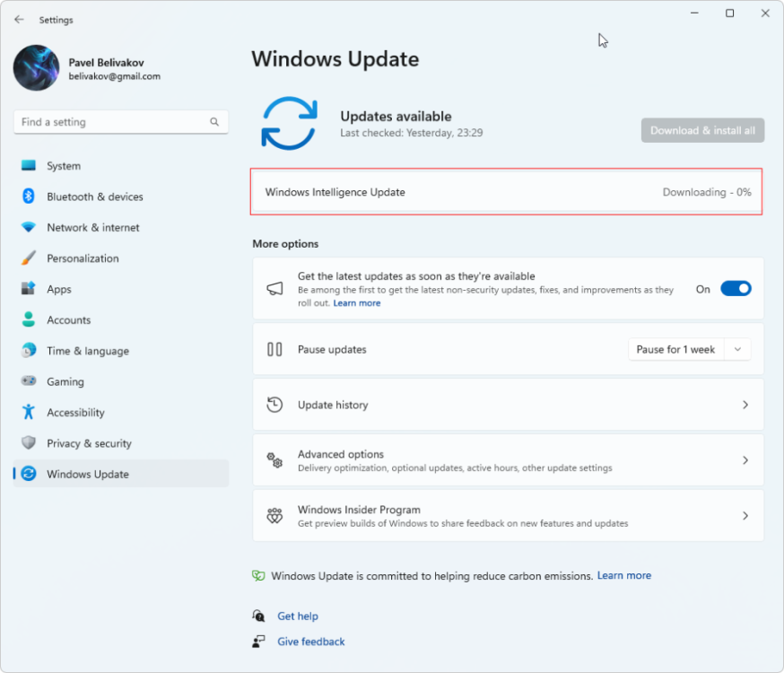Click Download & install all button
This screenshot has width=784, height=673.
(x=702, y=130)
